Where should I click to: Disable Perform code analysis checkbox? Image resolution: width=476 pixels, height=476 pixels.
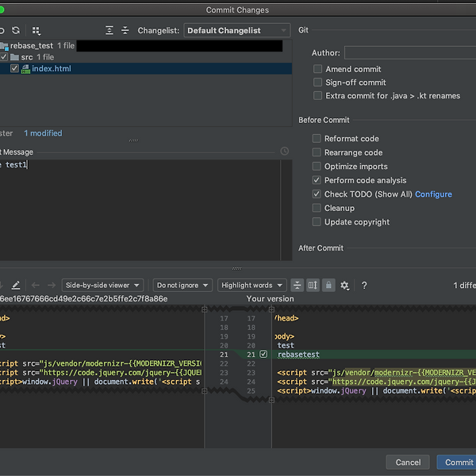[x=317, y=180]
